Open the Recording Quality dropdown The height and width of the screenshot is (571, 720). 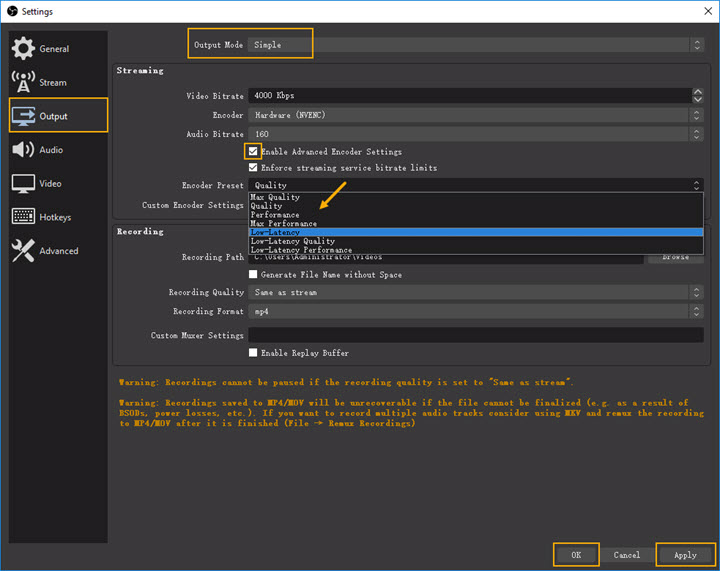tap(475, 292)
